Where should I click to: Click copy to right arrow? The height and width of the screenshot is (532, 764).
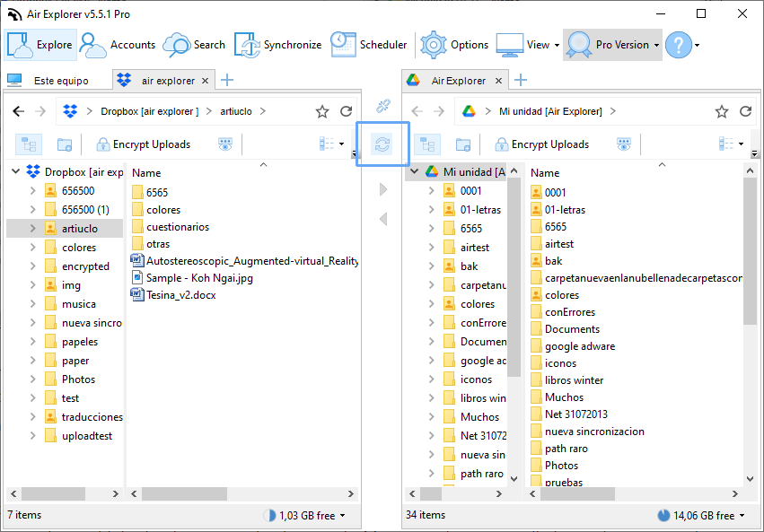point(383,189)
